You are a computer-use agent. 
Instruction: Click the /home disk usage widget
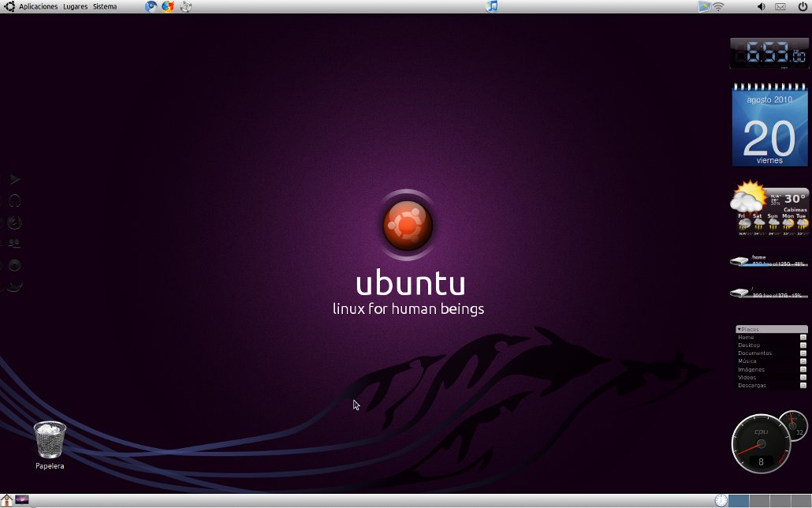[x=769, y=261]
